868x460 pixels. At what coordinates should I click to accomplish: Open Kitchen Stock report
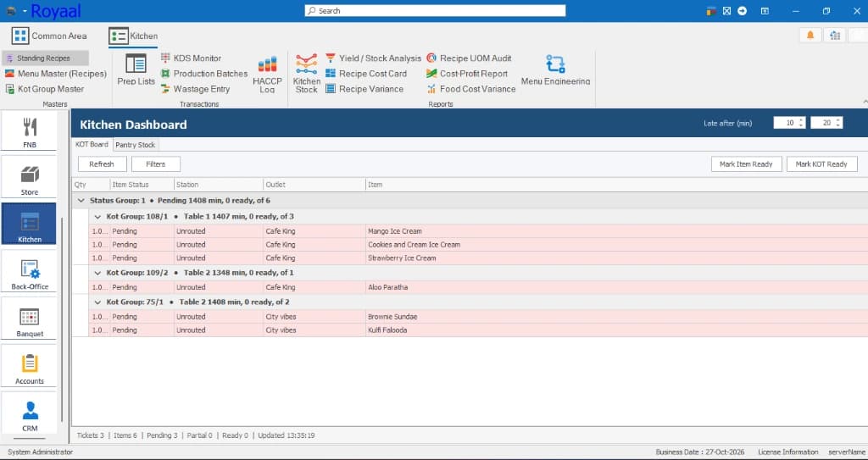(x=306, y=73)
